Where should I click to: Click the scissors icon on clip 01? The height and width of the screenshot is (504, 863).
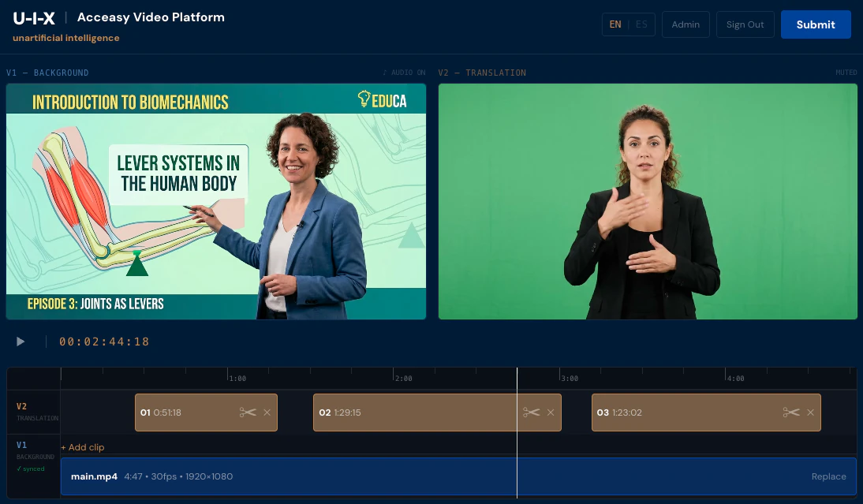[x=248, y=413]
